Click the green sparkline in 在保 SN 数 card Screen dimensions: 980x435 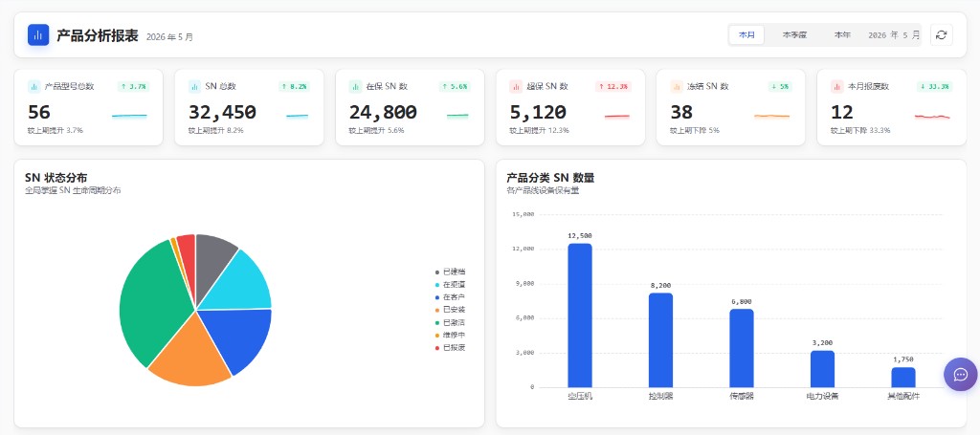457,116
